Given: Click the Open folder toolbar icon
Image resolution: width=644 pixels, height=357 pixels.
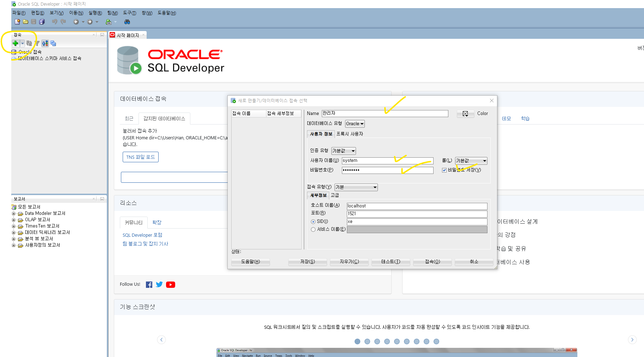Looking at the screenshot, I should click(26, 22).
